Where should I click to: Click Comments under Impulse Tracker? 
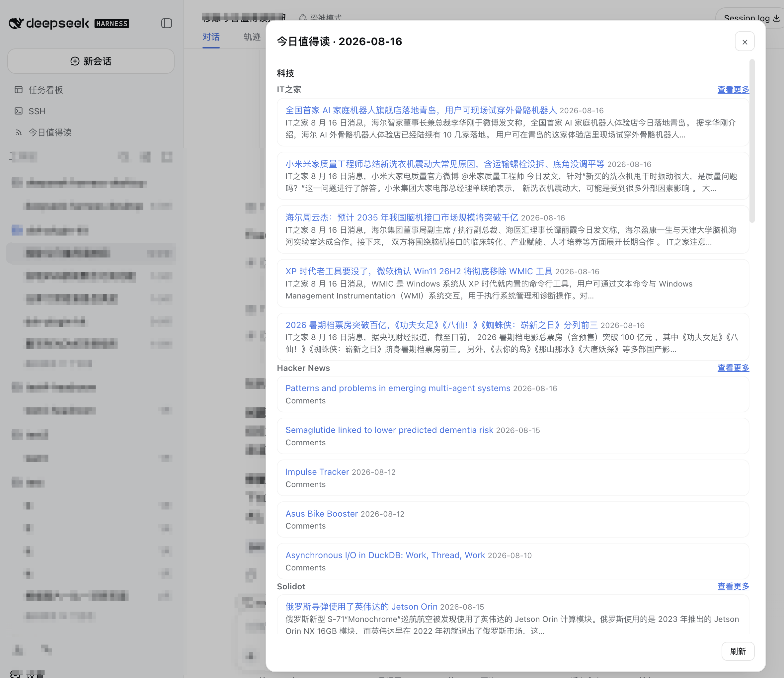305,484
